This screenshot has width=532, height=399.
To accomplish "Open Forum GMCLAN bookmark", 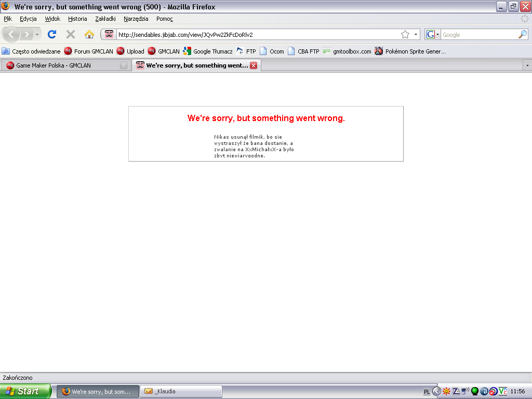I will click(88, 51).
